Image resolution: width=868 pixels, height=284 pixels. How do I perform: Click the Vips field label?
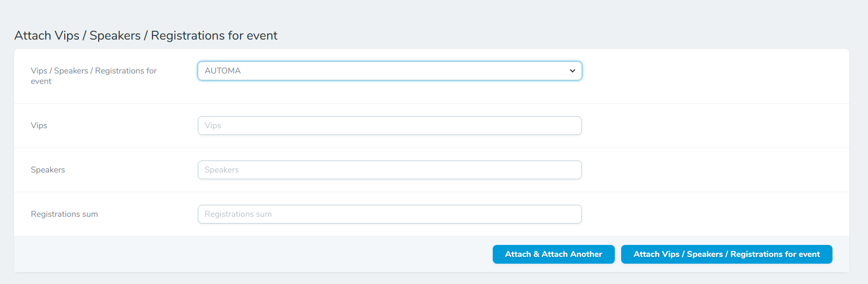pyautogui.click(x=39, y=126)
